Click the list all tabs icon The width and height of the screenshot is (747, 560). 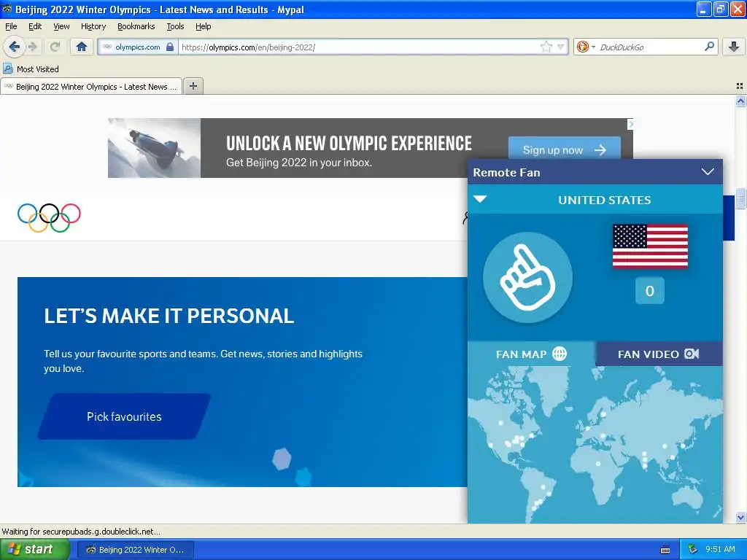(740, 86)
